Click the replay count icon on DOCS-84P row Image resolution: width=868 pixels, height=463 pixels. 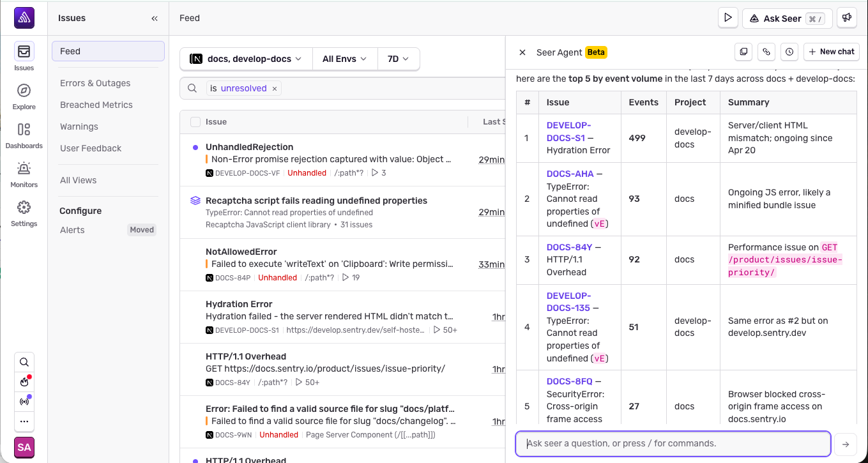[346, 278]
